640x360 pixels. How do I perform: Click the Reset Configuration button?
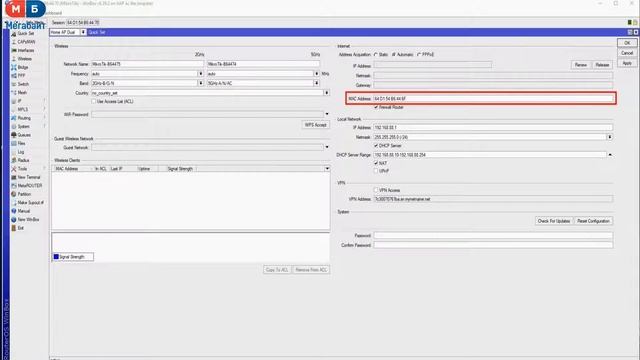593,221
